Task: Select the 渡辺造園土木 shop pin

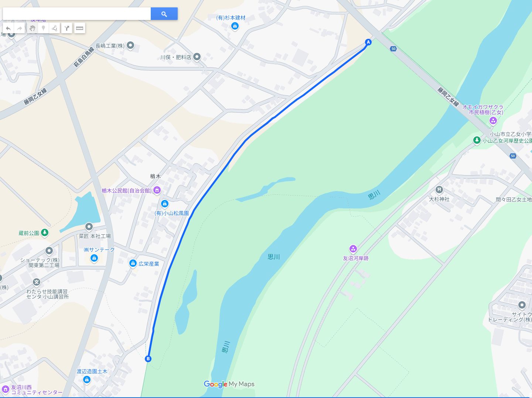Action: pos(87,380)
